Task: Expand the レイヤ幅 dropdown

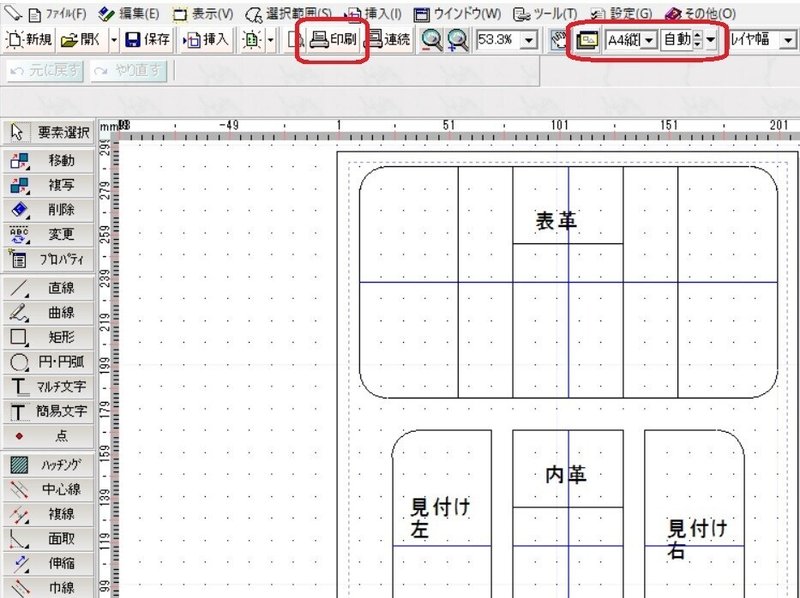Action: pos(789,40)
